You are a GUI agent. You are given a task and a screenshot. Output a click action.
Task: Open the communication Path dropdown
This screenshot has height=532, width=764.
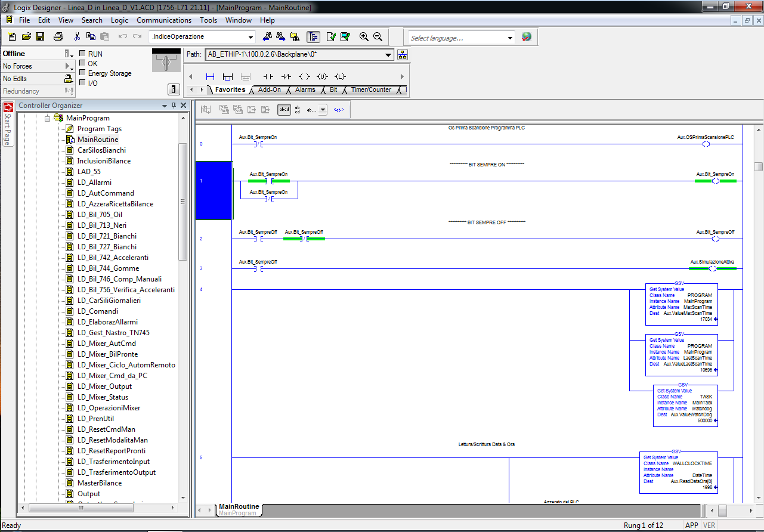[x=388, y=55]
